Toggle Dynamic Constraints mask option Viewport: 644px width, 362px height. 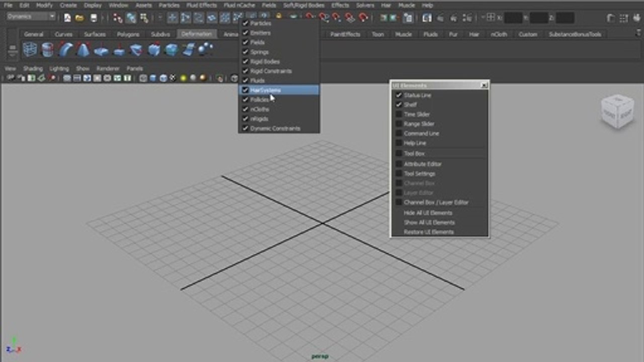click(x=279, y=128)
